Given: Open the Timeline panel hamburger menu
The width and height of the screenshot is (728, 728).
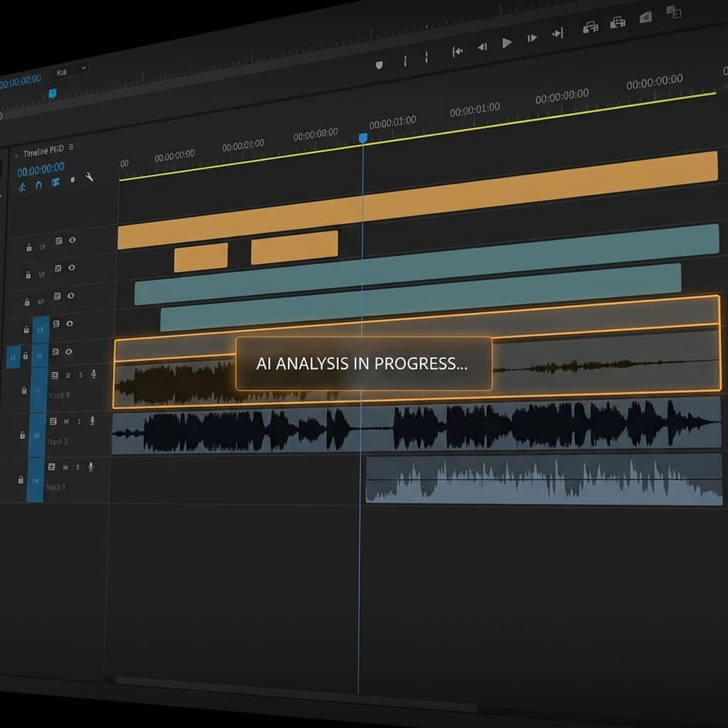Looking at the screenshot, I should pyautogui.click(x=71, y=147).
